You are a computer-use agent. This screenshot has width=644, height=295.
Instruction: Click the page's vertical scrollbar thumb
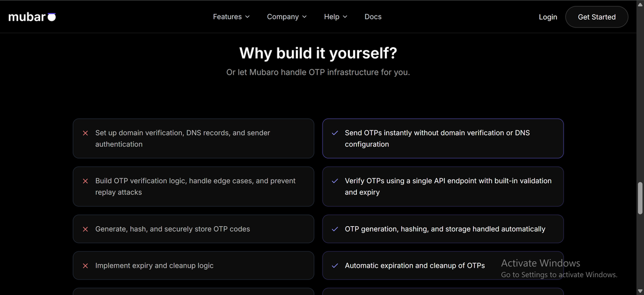[640, 198]
